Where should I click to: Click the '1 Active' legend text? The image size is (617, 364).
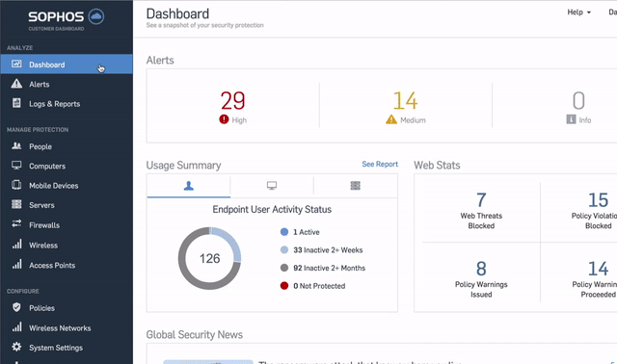point(307,232)
